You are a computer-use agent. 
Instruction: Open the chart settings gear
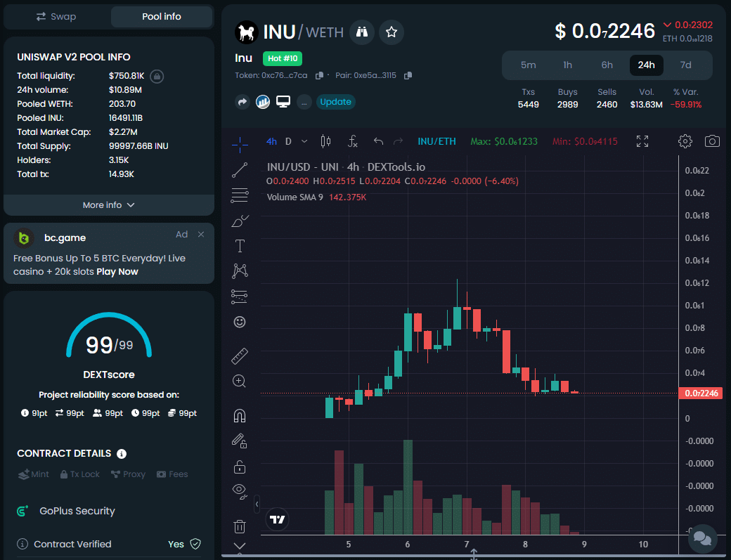point(685,141)
